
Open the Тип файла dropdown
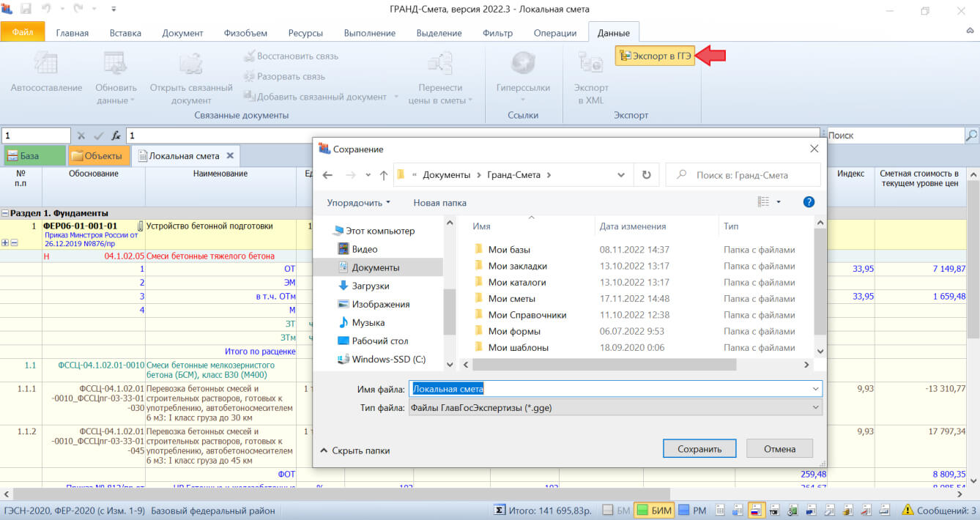coord(615,407)
